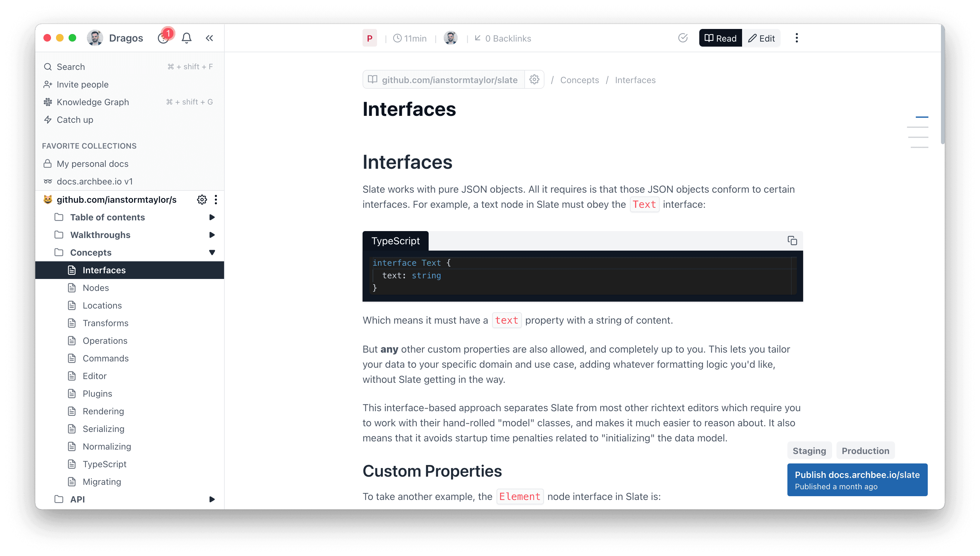Screen dimensions: 980x556
Task: Copy the TypeScript code block
Action: [792, 241]
